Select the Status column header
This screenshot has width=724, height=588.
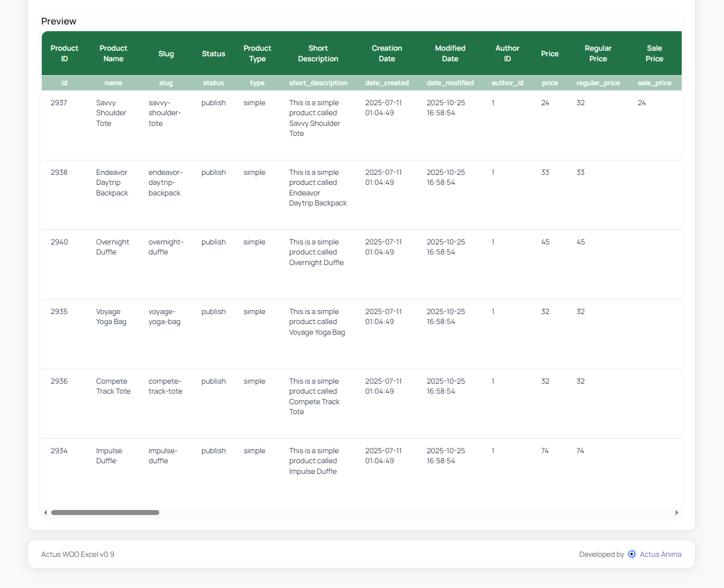click(213, 53)
